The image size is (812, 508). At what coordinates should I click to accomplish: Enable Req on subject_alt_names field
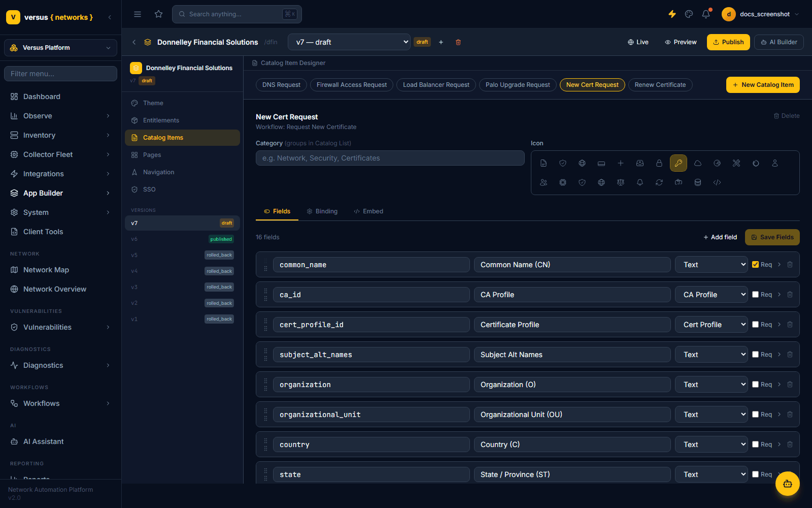pos(756,355)
